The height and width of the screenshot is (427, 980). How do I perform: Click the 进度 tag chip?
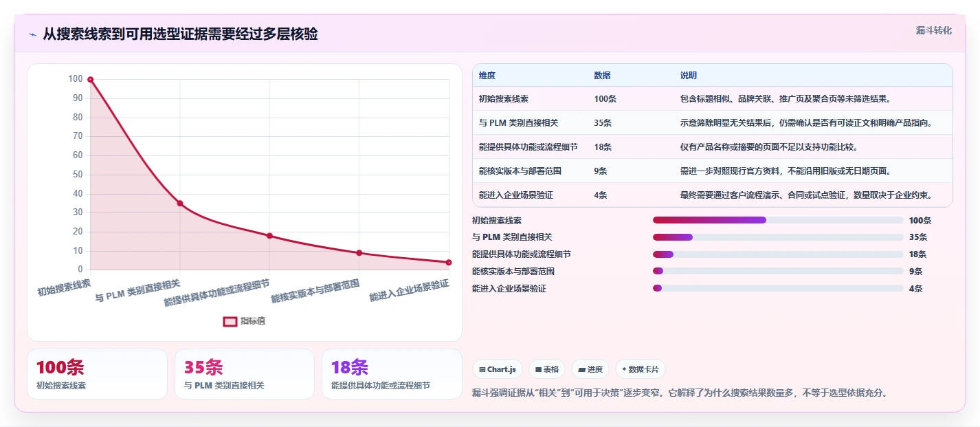(x=590, y=369)
